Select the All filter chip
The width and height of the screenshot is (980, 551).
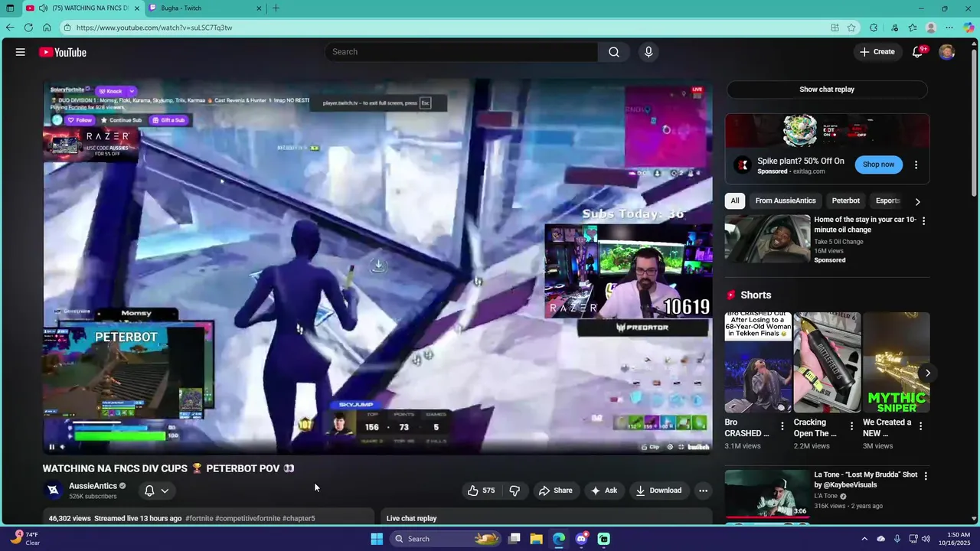point(735,201)
